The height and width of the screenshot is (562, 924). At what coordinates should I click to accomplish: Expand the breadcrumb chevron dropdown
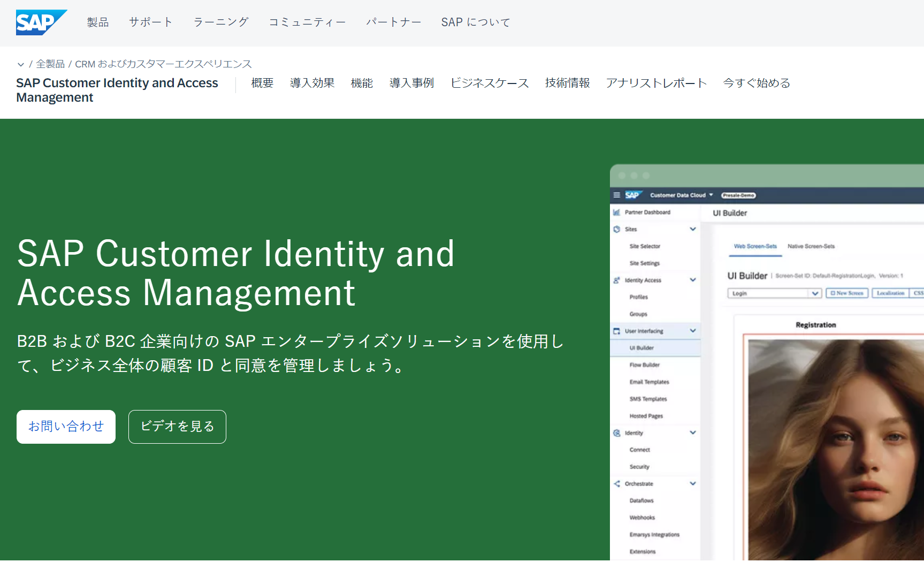[21, 64]
